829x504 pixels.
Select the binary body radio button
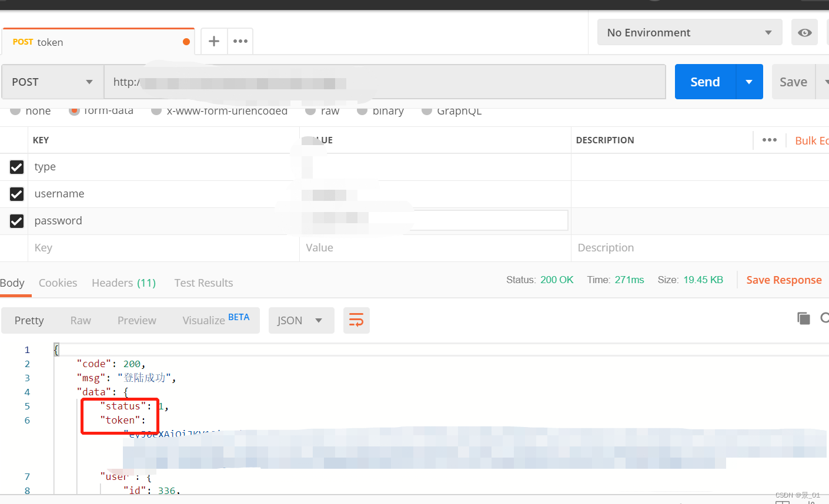coord(362,110)
